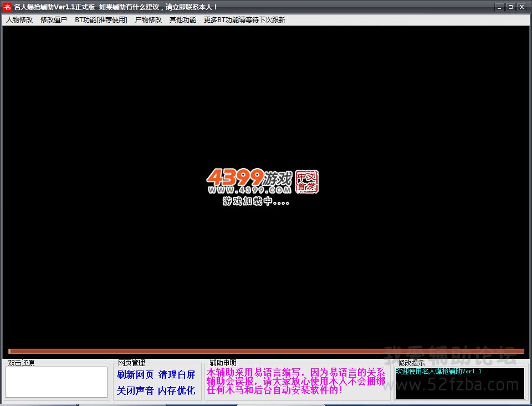Click the 欢迎使用名人爆枪辅助Ver1.1 text
The width and height of the screenshot is (532, 406).
pyautogui.click(x=438, y=372)
